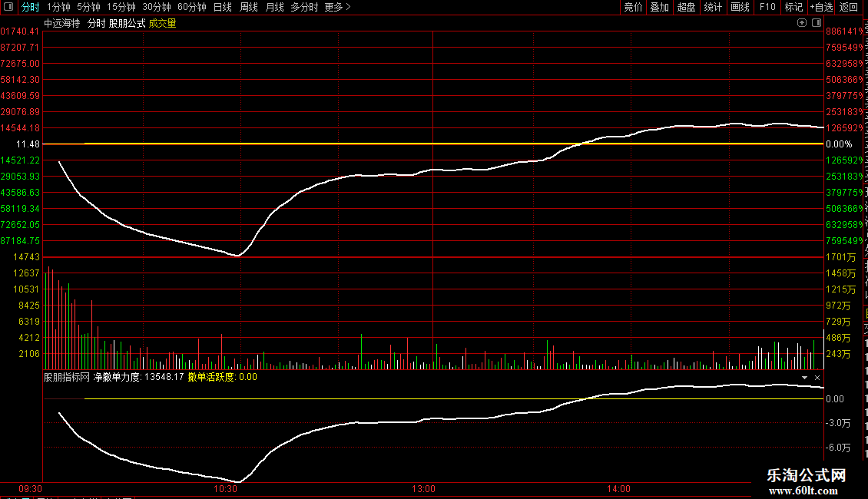Click the left sidebar panel toggle icon
The width and height of the screenshot is (868, 499).
(8, 7)
